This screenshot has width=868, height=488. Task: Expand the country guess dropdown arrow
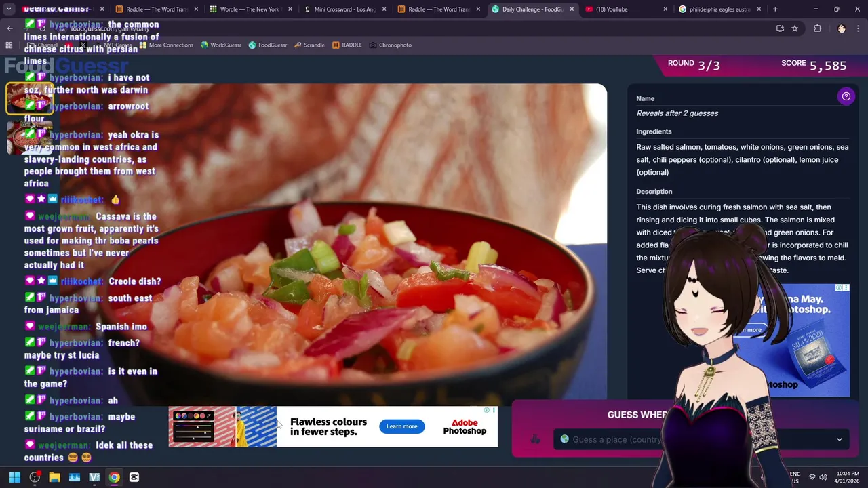pos(839,439)
